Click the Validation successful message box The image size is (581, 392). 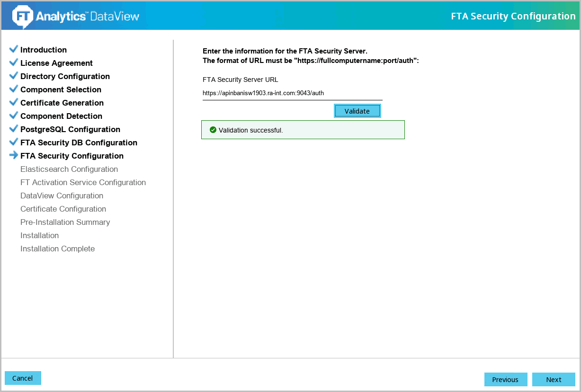click(x=303, y=130)
